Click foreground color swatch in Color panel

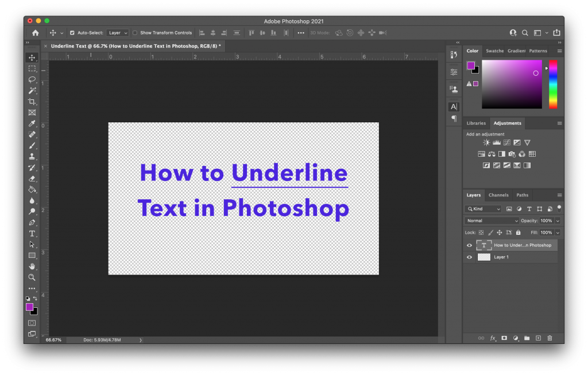(x=471, y=65)
